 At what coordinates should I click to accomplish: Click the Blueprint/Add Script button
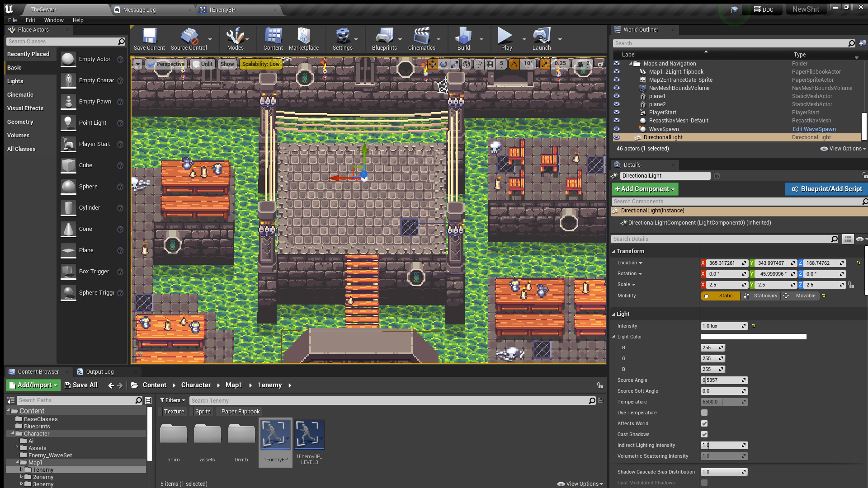826,189
